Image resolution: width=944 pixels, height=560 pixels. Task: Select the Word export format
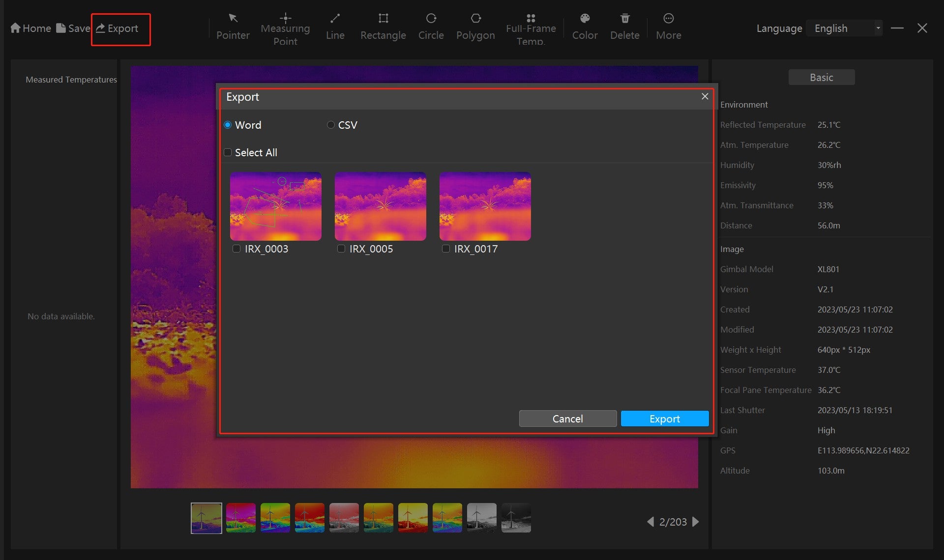(228, 125)
